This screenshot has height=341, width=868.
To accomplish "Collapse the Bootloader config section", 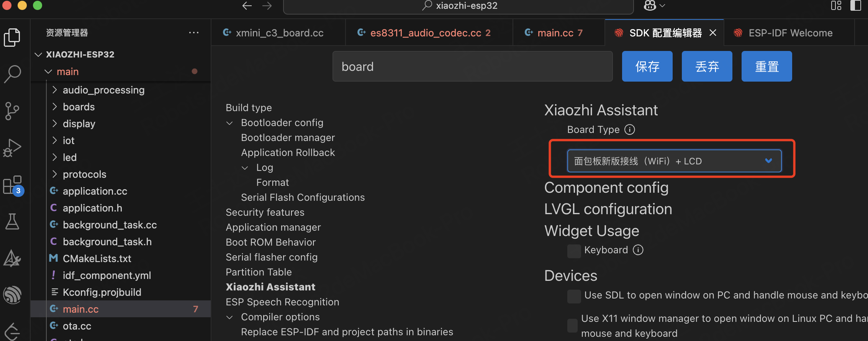I will [x=230, y=123].
